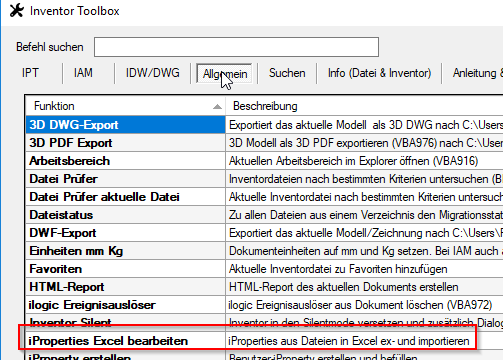Select the 3D PDF Export function
This screenshot has width=503, height=360.
coord(125,143)
